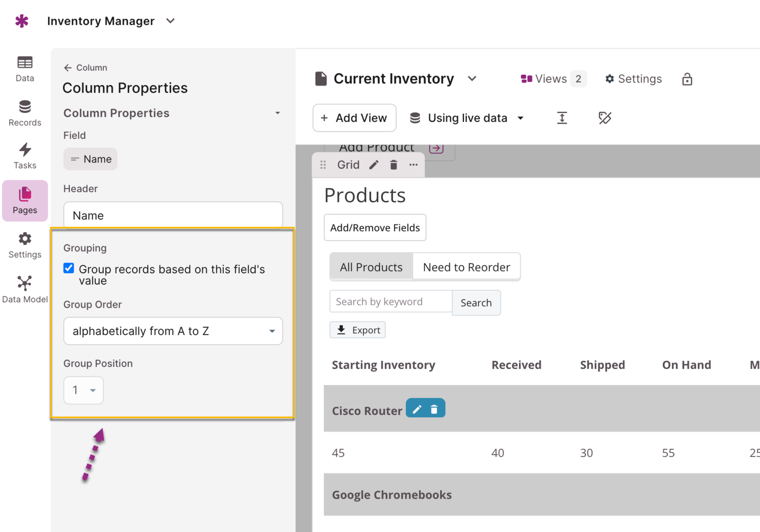Click the Search by keyword field
Image resolution: width=760 pixels, height=532 pixels.
[391, 302]
